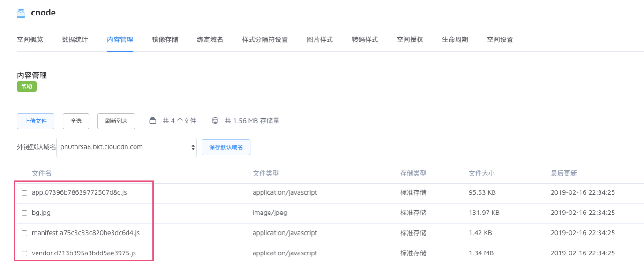Viewport: 644px width, 268px height.
Task: Click bg.jpg row's last updated timestamp
Action: pos(583,213)
